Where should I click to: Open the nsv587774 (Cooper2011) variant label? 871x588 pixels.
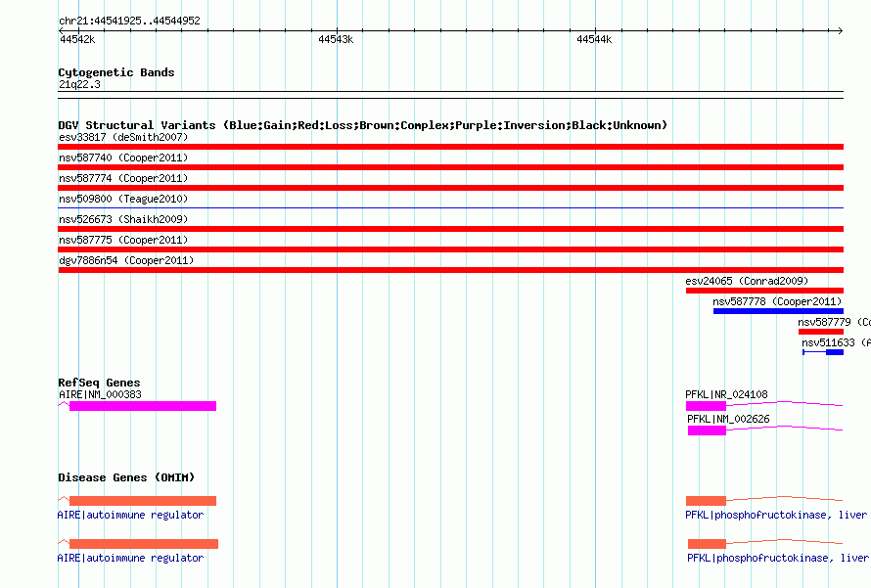123,178
